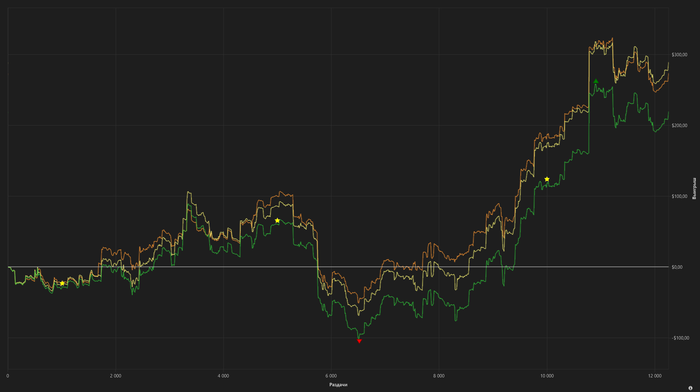
Task: Click the 'Раздачи' x-axis title
Action: pos(338,384)
